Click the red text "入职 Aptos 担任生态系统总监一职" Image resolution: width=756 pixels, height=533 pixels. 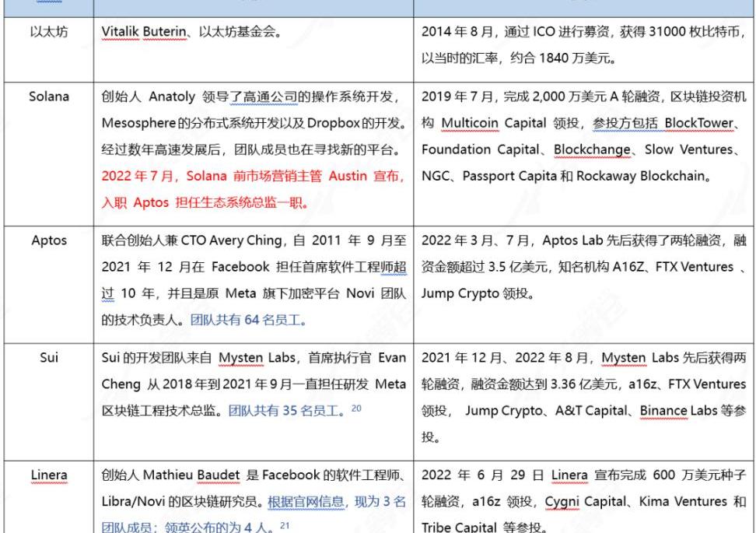(202, 202)
